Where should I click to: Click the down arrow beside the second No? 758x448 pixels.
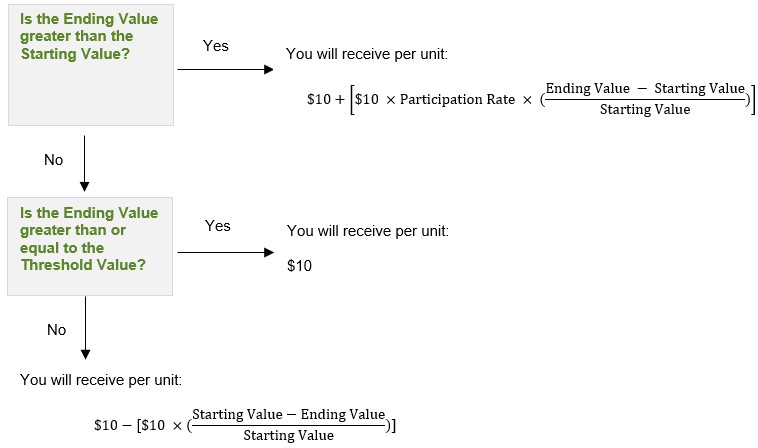pos(86,328)
